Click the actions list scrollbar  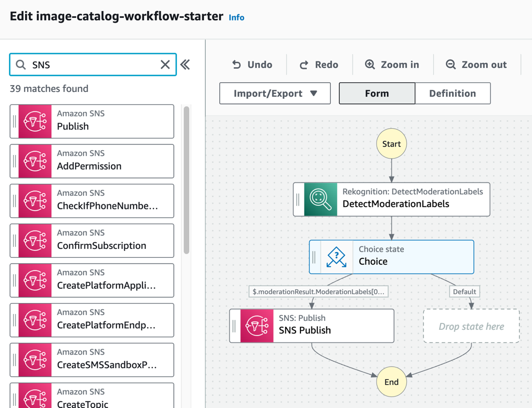point(186,180)
